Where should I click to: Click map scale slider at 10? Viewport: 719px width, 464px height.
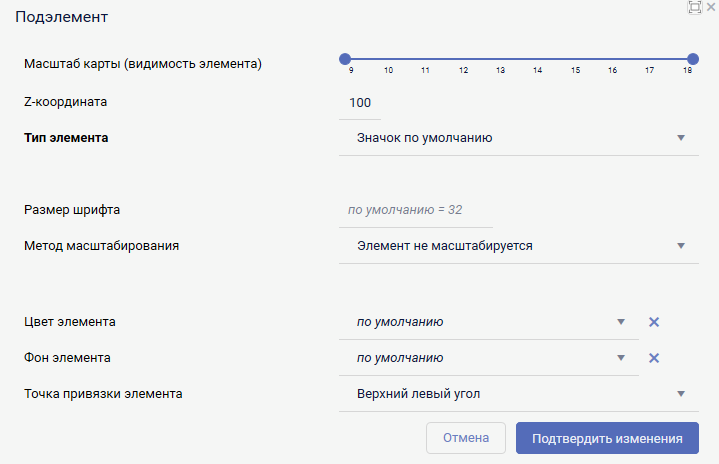pyautogui.click(x=388, y=59)
